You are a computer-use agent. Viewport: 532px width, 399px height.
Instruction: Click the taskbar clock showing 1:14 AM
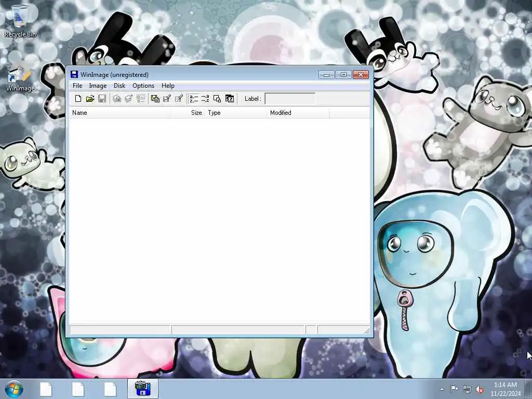505,389
